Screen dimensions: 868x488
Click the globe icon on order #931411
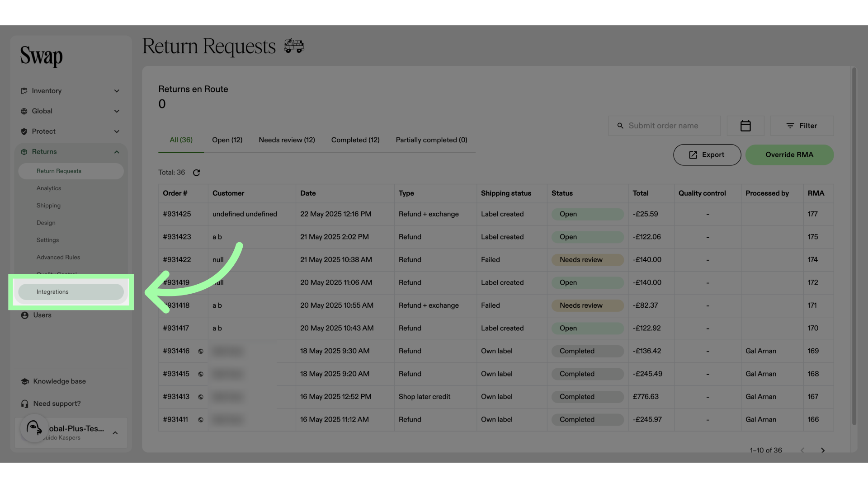pyautogui.click(x=201, y=420)
